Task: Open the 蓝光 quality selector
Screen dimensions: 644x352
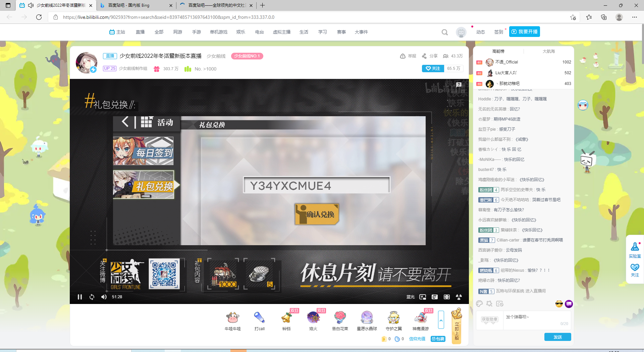Action: (x=411, y=297)
